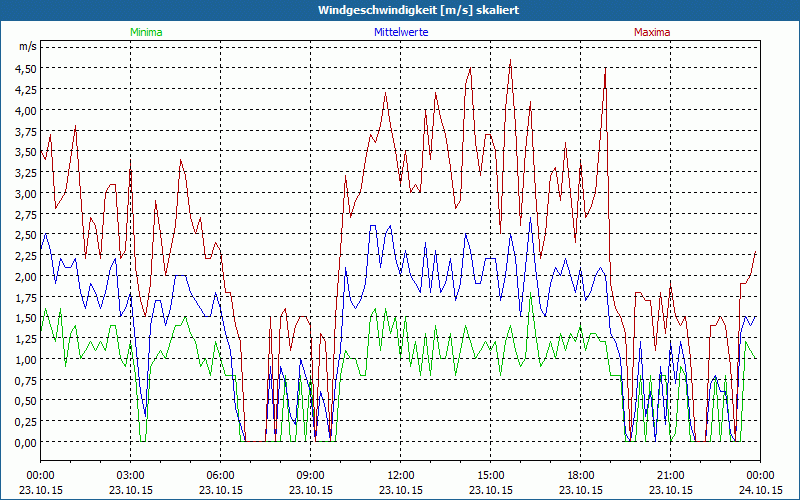Click the 2,00 y-axis value
Viewport: 800px width, 500px height.
[x=26, y=277]
